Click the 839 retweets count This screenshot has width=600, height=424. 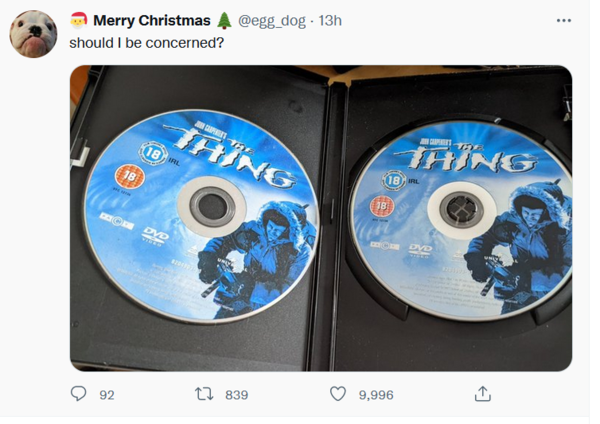(236, 395)
